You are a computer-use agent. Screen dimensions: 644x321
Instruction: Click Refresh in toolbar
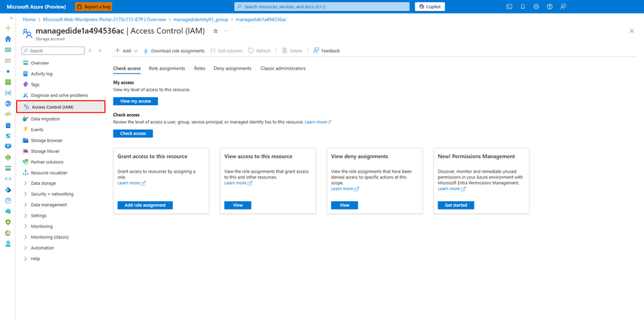[x=260, y=51]
